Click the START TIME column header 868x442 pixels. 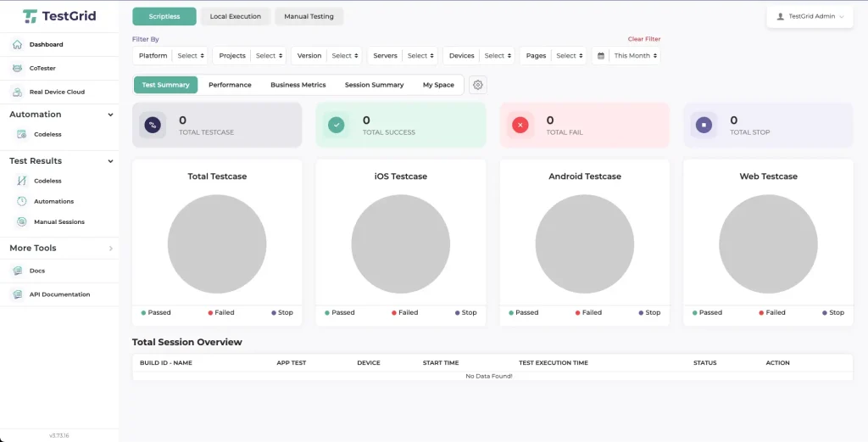tap(441, 363)
